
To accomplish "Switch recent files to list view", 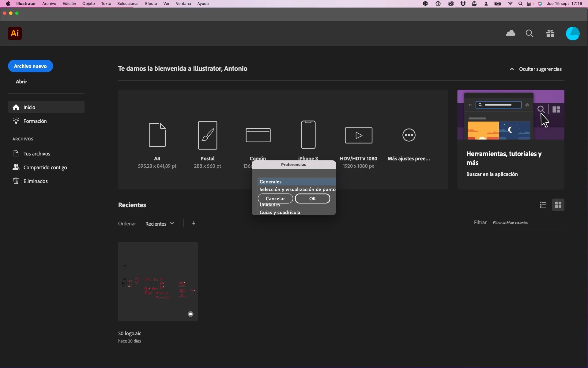I will point(543,205).
